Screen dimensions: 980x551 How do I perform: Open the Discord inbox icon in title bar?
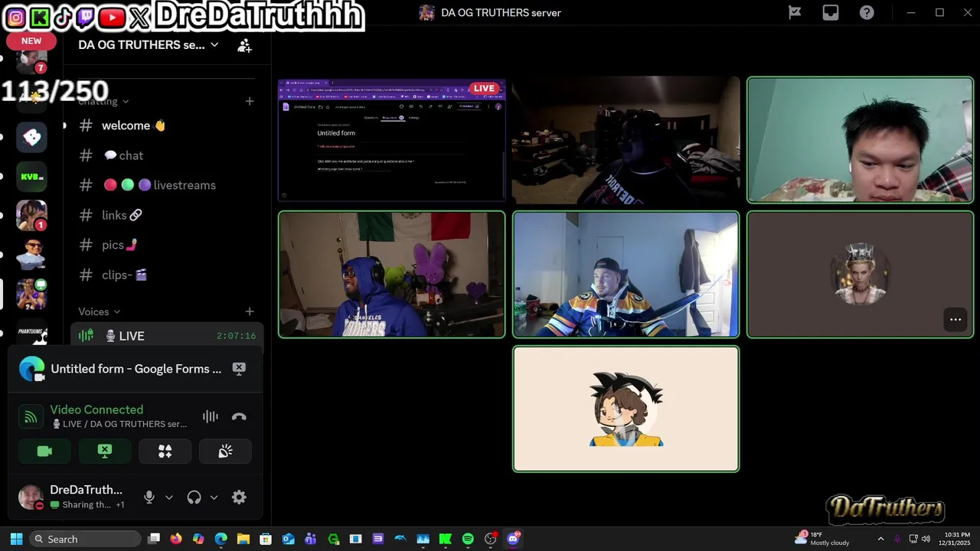(x=831, y=12)
